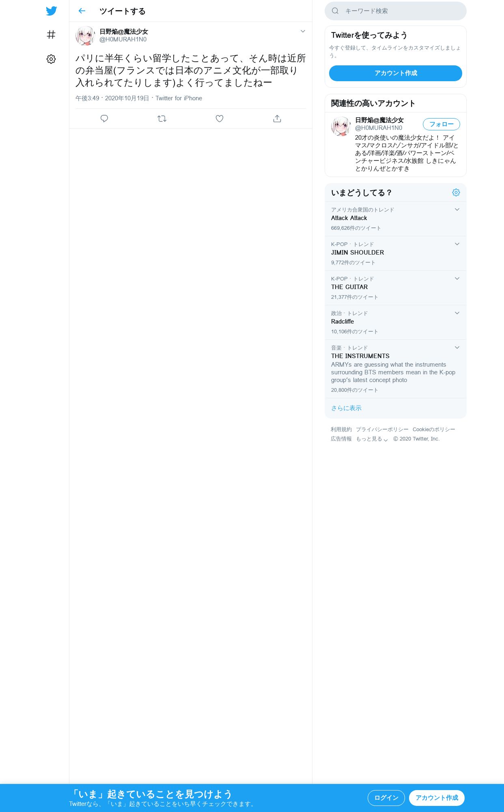Image resolution: width=504 pixels, height=812 pixels.
Task: Go back using the left arrow
Action: tap(82, 11)
